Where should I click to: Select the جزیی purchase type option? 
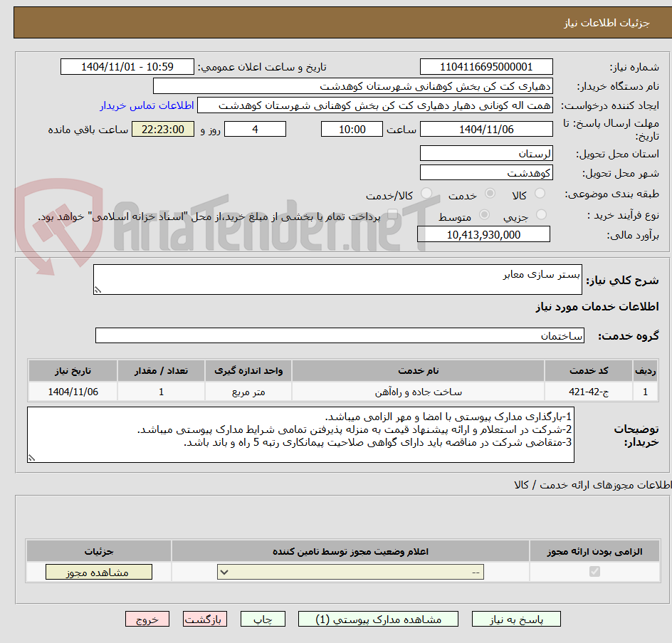click(x=541, y=214)
